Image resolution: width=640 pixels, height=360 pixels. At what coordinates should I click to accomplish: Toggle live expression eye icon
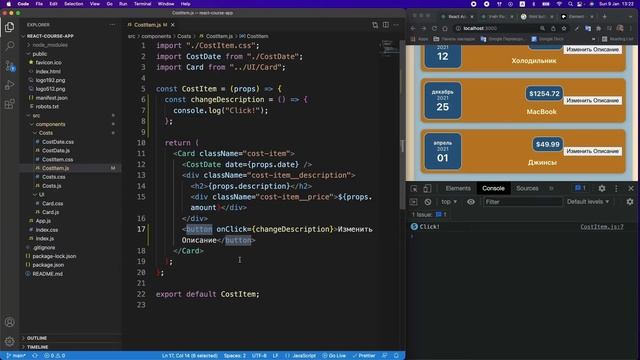click(471, 202)
